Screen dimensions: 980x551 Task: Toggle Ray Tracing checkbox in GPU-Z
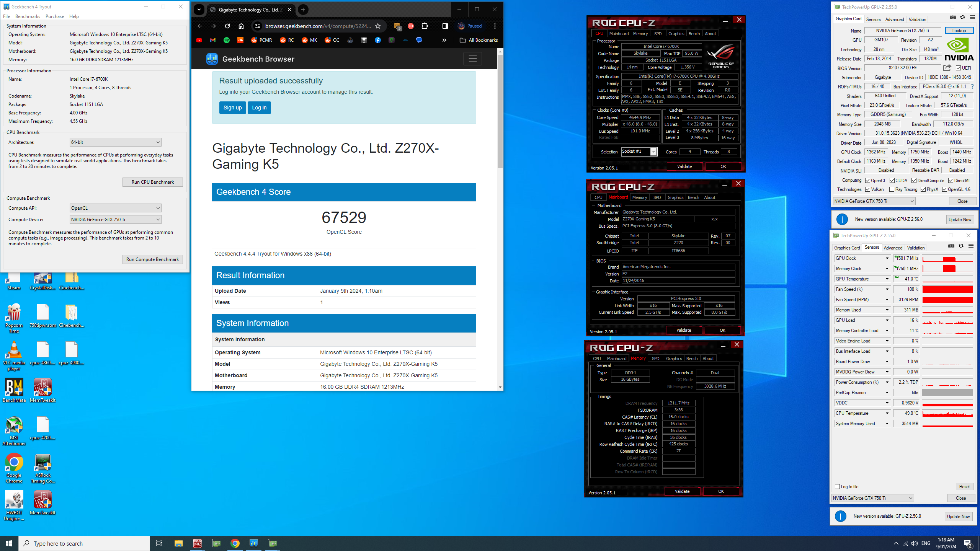point(892,189)
